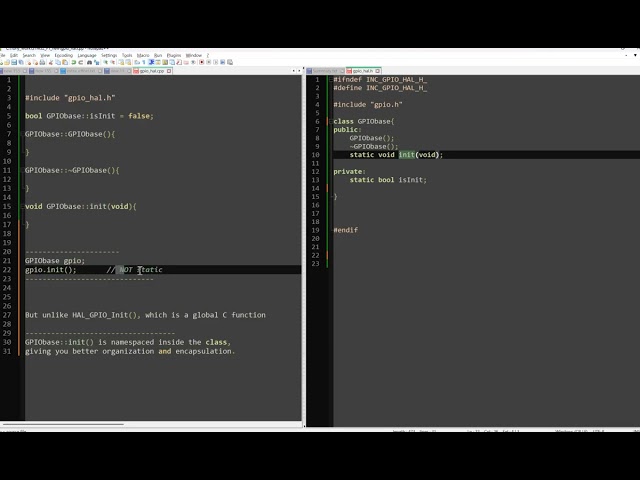This screenshot has height=480, width=640.
Task: Toggle the indent guide button
Action: (151, 62)
